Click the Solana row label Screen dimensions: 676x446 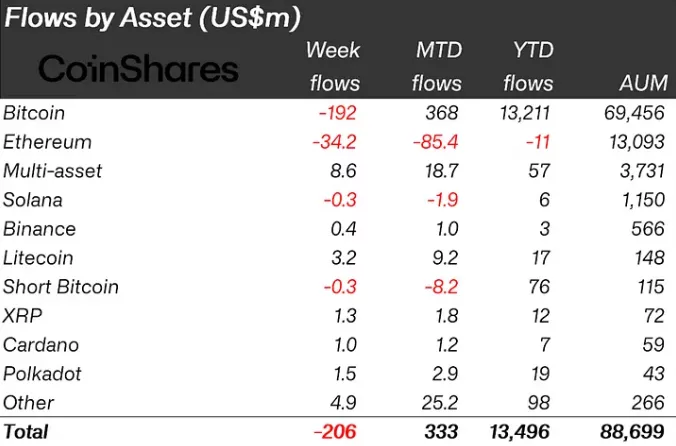tap(33, 200)
